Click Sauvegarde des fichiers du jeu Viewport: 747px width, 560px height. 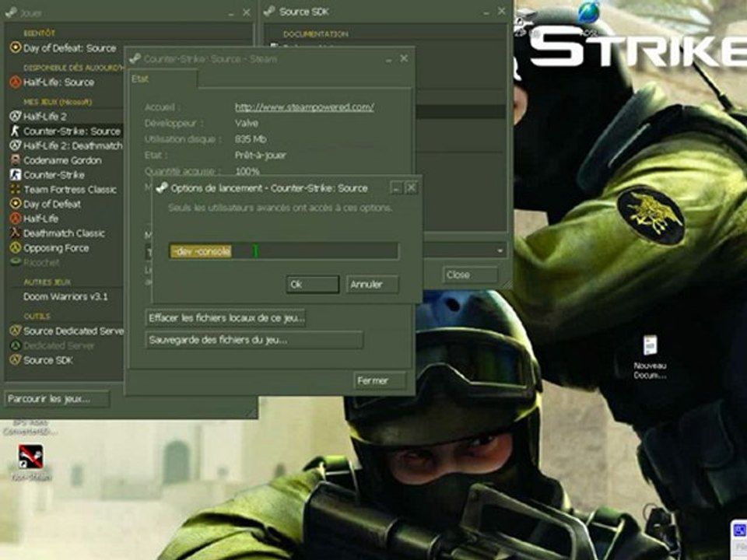(254, 340)
